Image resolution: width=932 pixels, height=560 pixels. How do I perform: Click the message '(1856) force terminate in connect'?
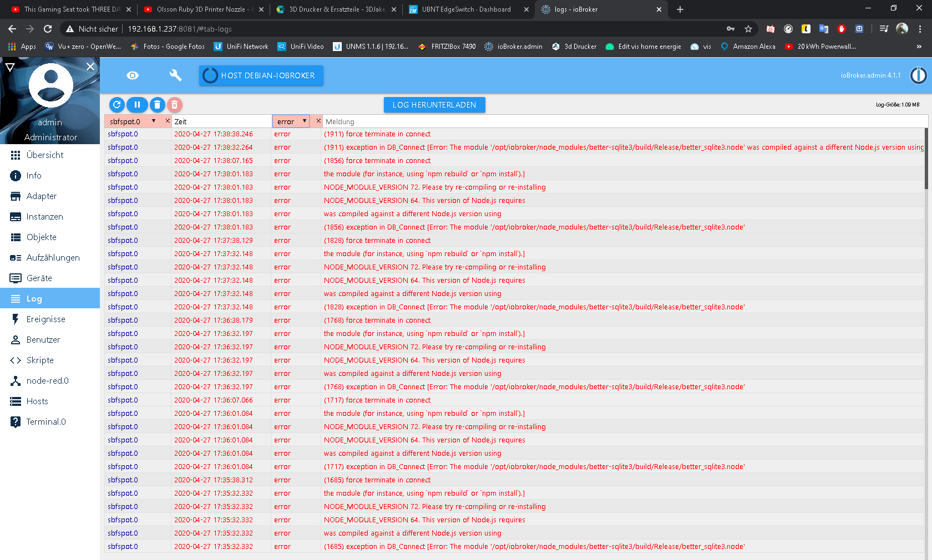tap(377, 161)
